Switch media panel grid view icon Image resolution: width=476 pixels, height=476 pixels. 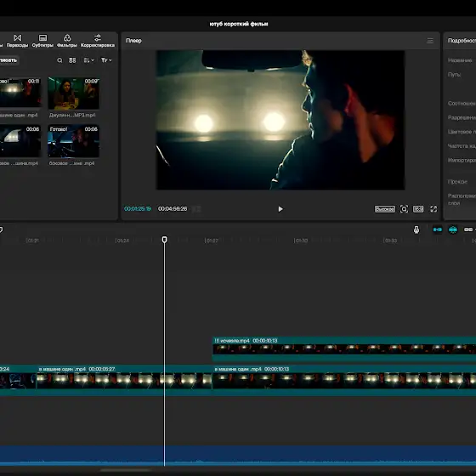[x=72, y=60]
